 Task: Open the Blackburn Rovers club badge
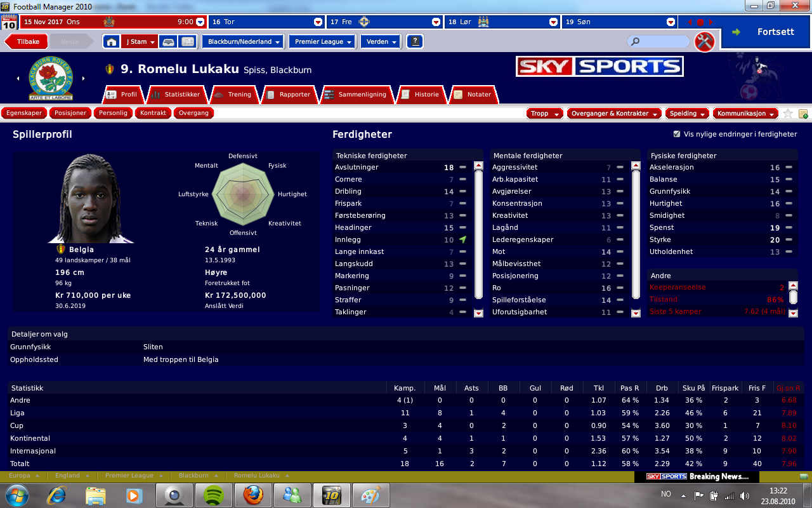pyautogui.click(x=51, y=79)
